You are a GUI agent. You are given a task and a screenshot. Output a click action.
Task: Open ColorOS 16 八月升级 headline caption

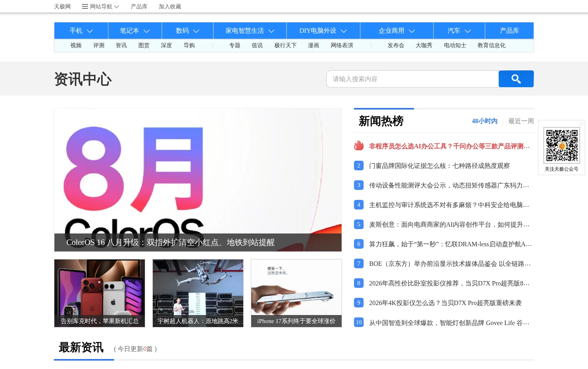(x=170, y=242)
